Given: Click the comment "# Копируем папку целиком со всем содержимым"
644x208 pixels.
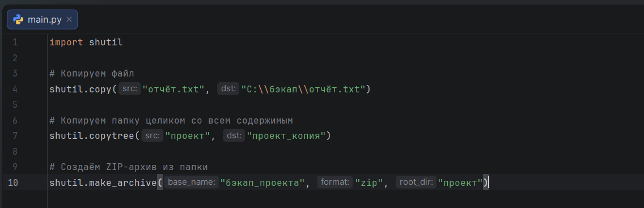Looking at the screenshot, I should [x=171, y=120].
